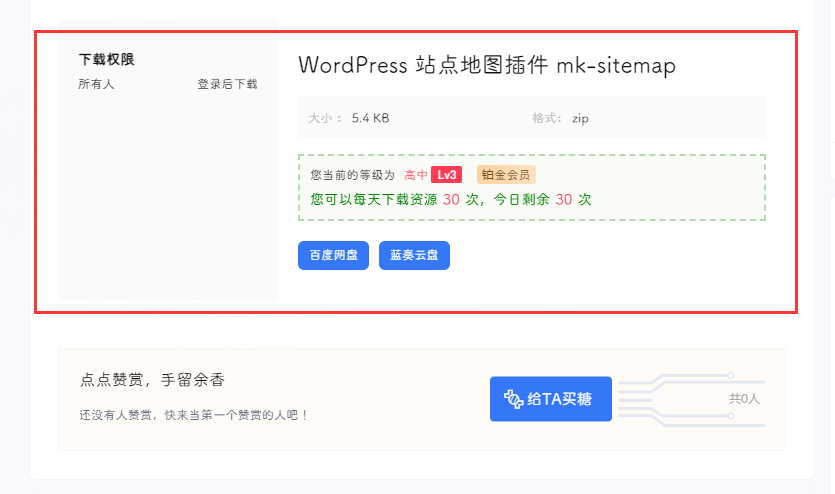Click the 格式 label
835x494 pixels.
pos(547,118)
